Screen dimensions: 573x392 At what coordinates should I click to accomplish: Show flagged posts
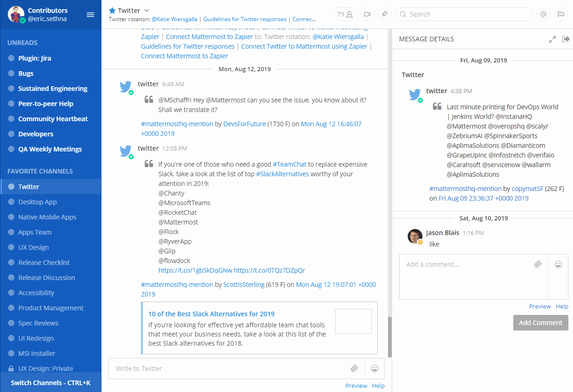tap(561, 14)
